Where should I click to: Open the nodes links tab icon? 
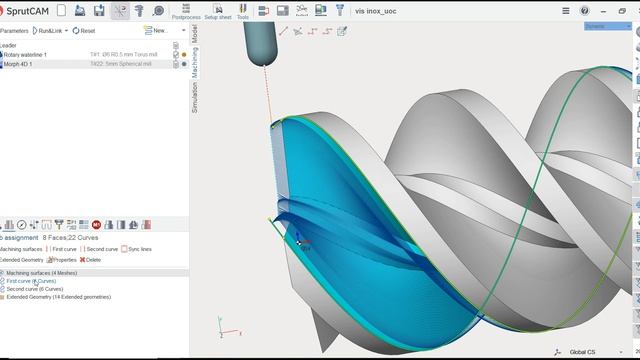tap(34, 224)
